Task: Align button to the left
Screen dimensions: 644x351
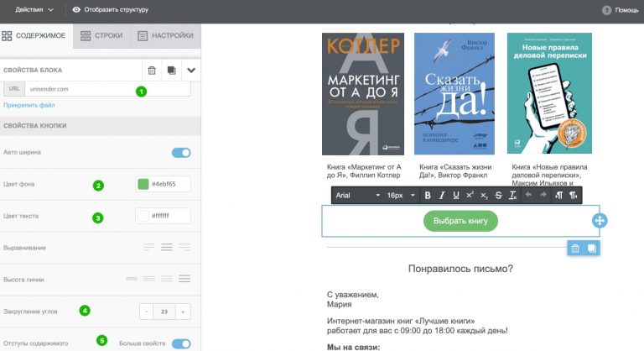Action: coord(149,248)
